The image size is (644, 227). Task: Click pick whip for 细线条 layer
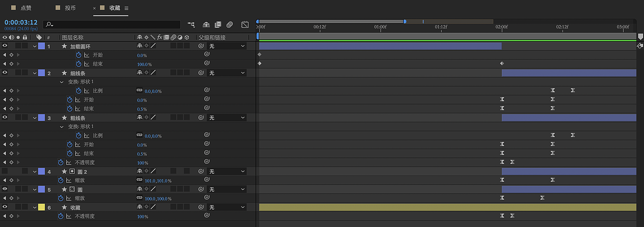tap(201, 73)
